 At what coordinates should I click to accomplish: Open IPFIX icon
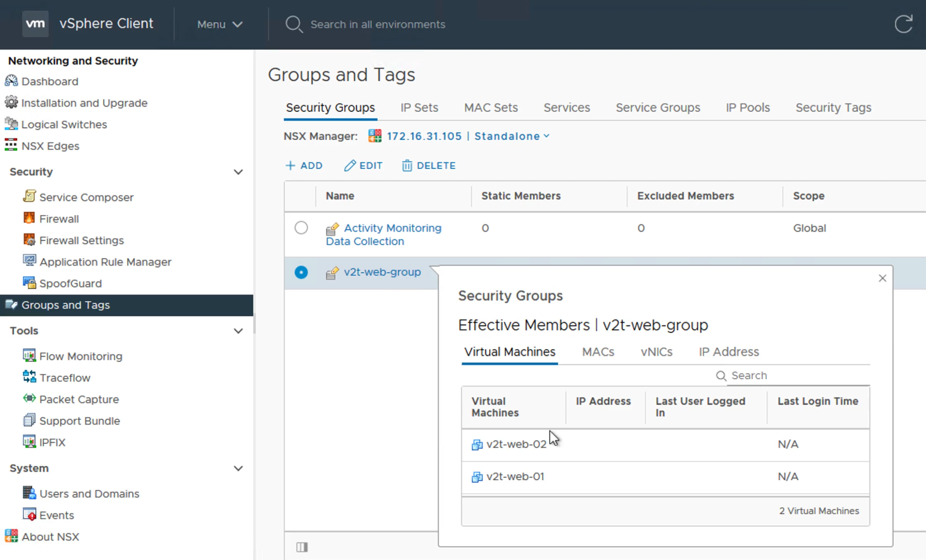tap(29, 442)
